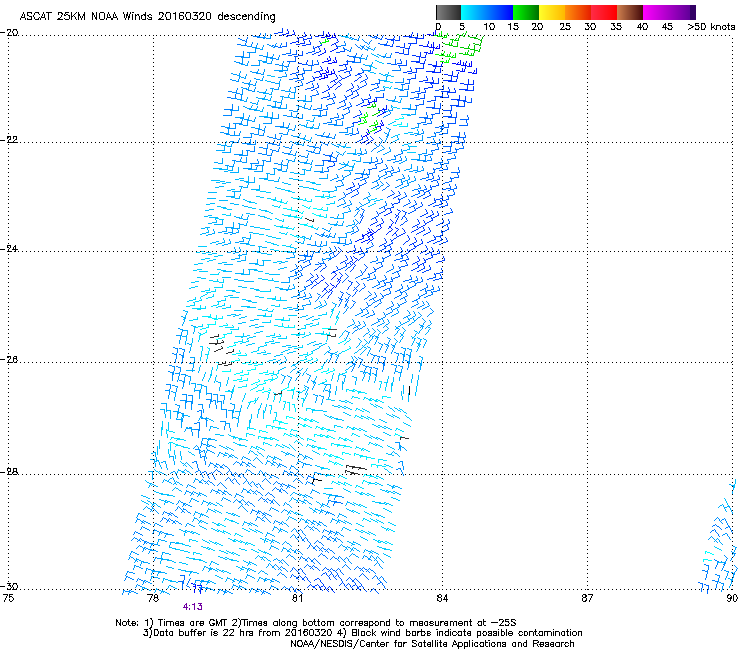
Task: Click the red 30-35 knots color band
Action: (x=604, y=12)
